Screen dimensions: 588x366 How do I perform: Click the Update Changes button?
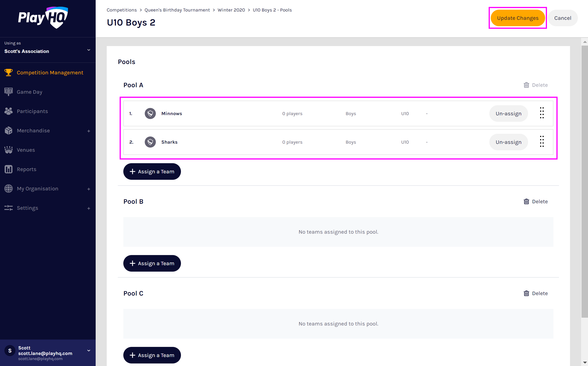(x=518, y=18)
